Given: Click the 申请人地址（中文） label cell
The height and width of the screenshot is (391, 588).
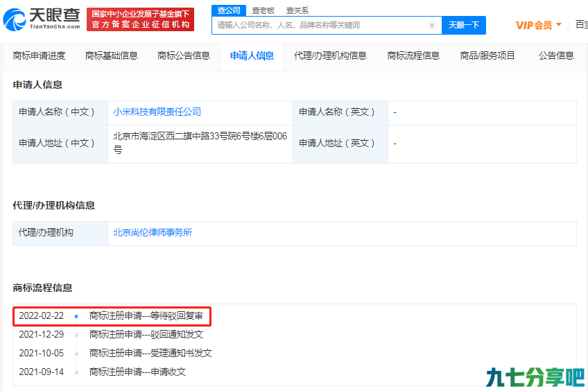Looking at the screenshot, I should (60, 143).
